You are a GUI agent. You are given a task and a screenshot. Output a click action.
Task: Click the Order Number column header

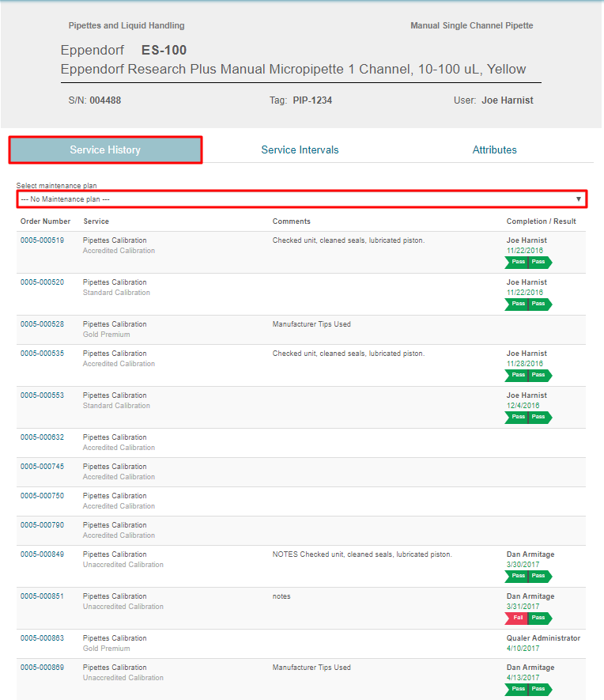pos(45,221)
